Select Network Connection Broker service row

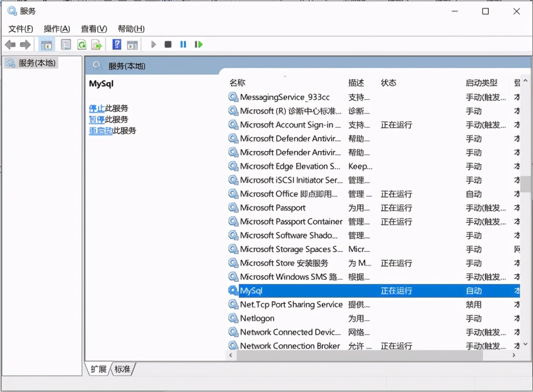click(x=374, y=346)
